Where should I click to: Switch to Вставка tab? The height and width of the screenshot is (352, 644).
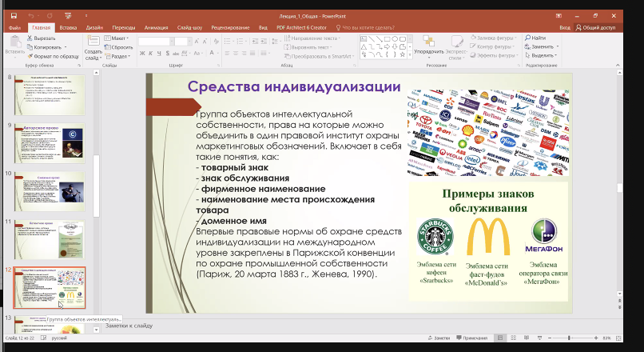tap(68, 27)
